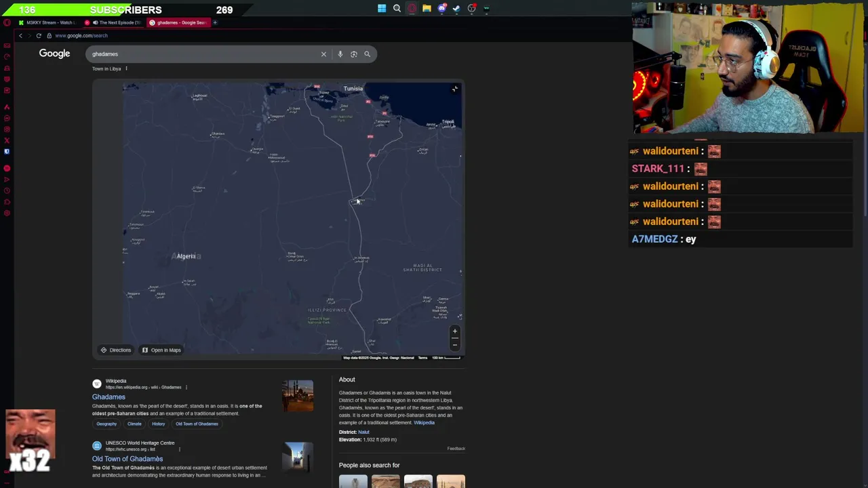Start a search by voice
Screen dimensions: 868x488
(340, 54)
